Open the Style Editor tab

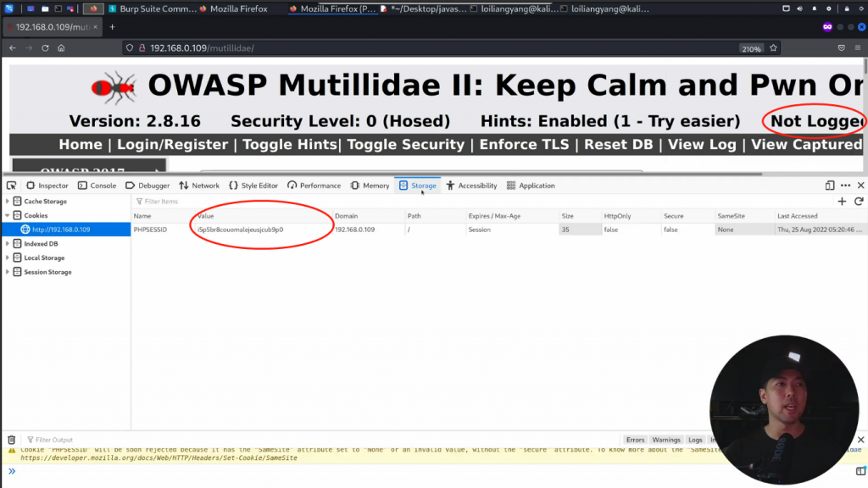pos(253,186)
